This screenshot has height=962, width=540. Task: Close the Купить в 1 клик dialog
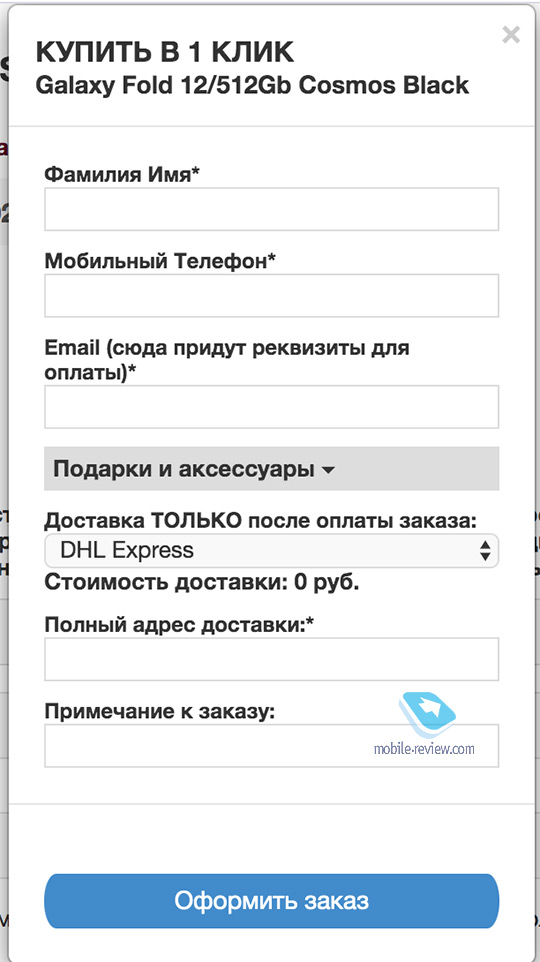pos(511,35)
